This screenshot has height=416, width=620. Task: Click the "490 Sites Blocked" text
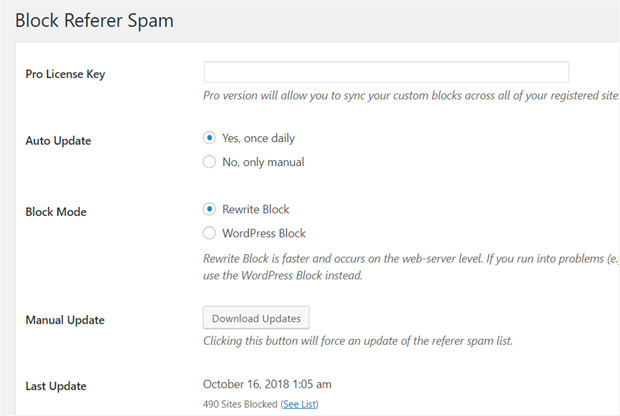(x=239, y=404)
